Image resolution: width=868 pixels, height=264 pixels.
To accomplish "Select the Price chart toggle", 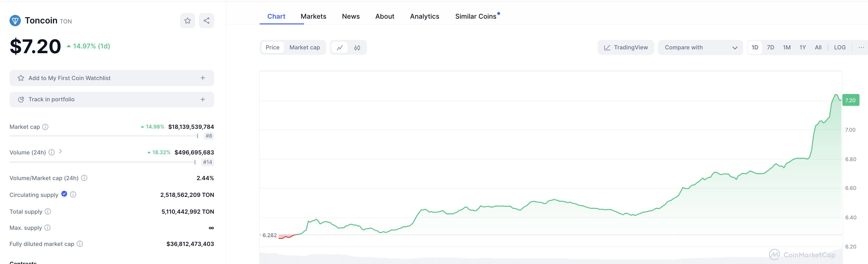I will [x=272, y=47].
